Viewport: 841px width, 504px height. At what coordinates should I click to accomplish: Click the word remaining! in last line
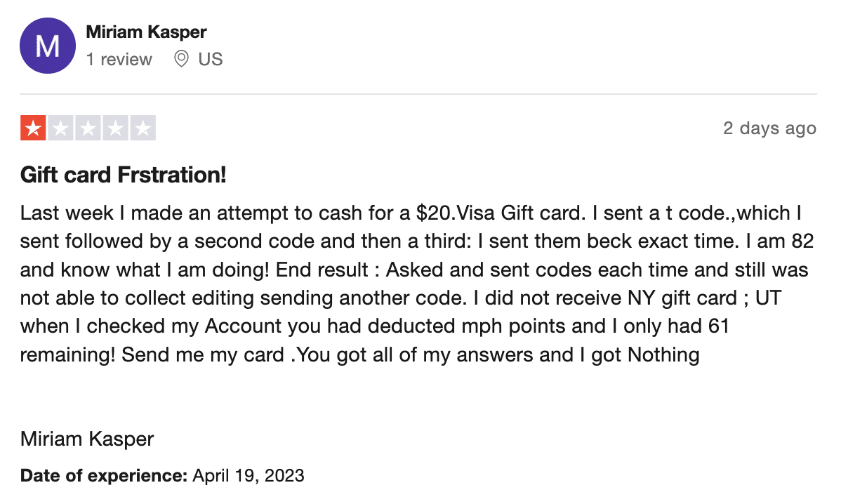click(x=67, y=355)
